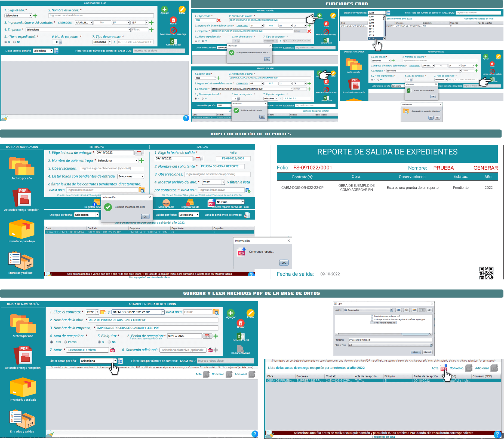The image size is (504, 439).
Task: Click OK in the 'Solicitud finalizada con exito' dialog
Action: tap(145, 217)
